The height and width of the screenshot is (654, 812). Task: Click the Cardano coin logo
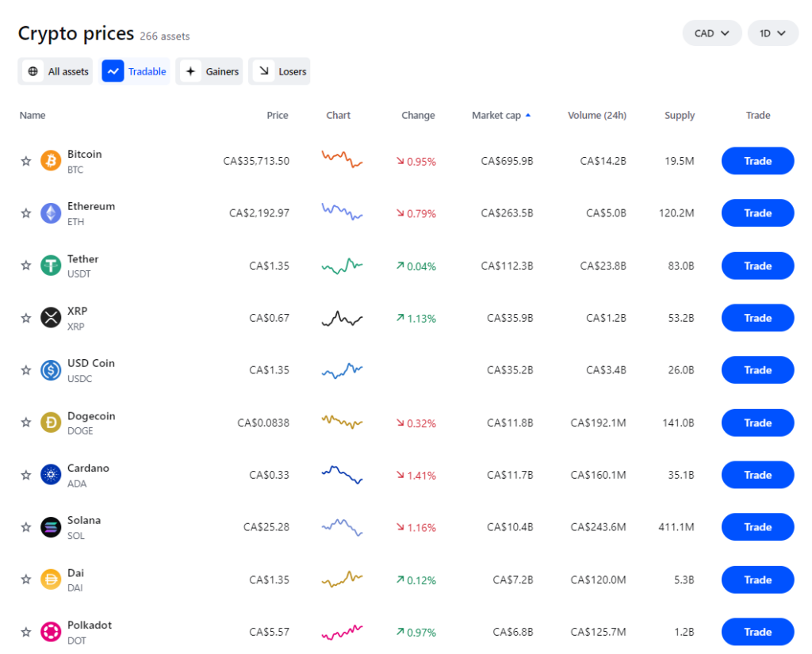[51, 475]
